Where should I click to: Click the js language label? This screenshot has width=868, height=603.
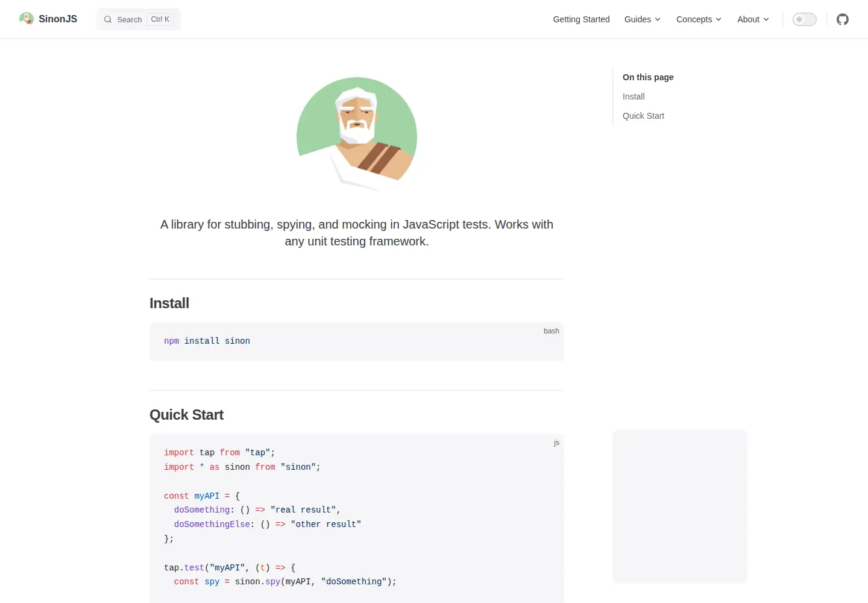556,443
